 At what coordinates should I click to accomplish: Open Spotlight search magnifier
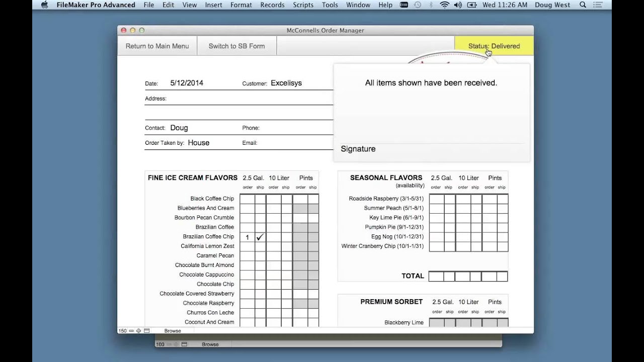tap(583, 5)
